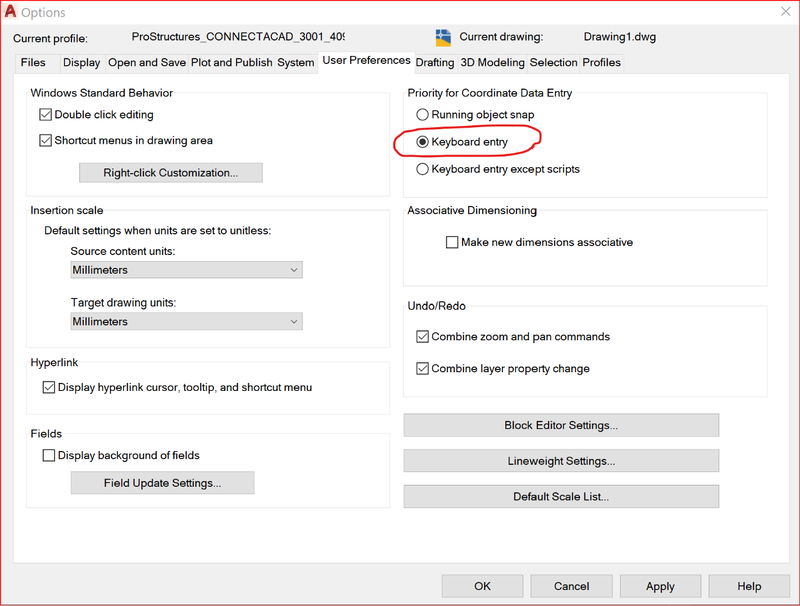Toggle Display background of fields checkbox

tap(49, 456)
